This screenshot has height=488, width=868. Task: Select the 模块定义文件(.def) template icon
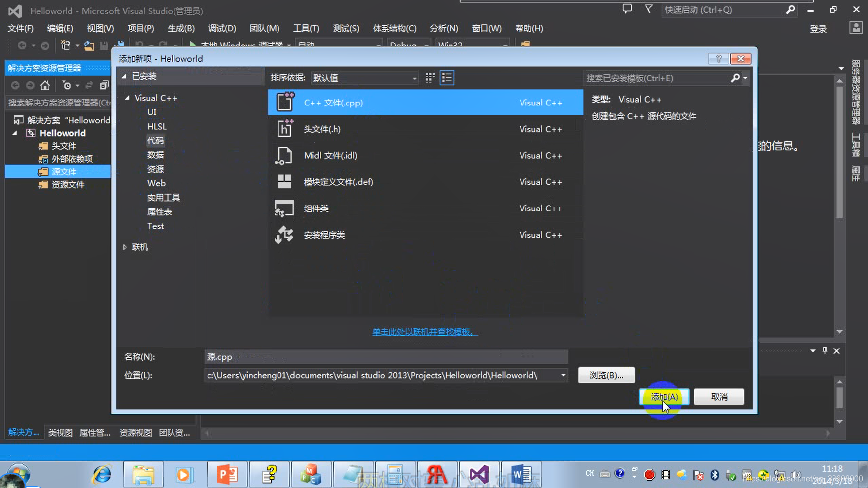284,182
